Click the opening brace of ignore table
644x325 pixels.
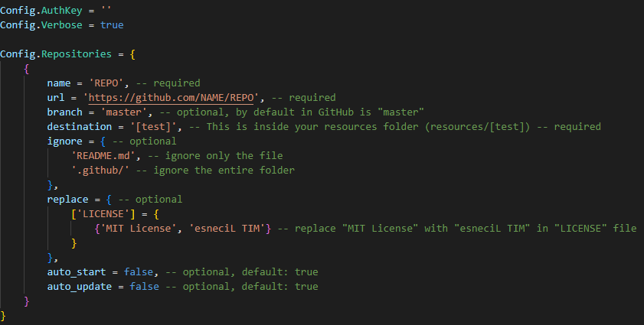pyautogui.click(x=103, y=141)
